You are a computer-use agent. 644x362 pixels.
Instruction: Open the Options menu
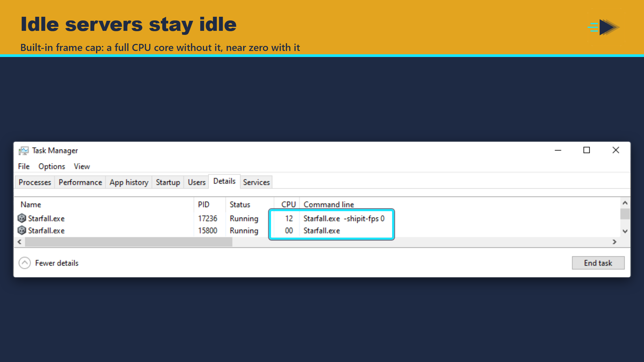click(x=52, y=167)
